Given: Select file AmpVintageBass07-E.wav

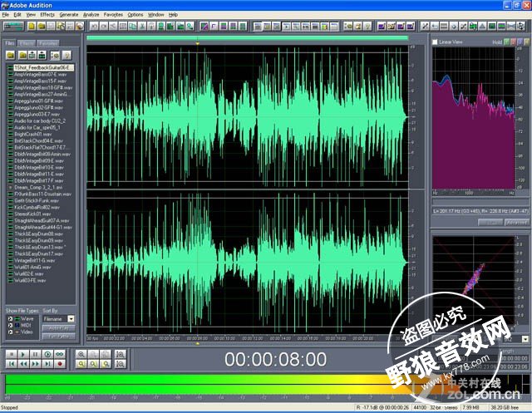Looking at the screenshot, I should point(40,74).
